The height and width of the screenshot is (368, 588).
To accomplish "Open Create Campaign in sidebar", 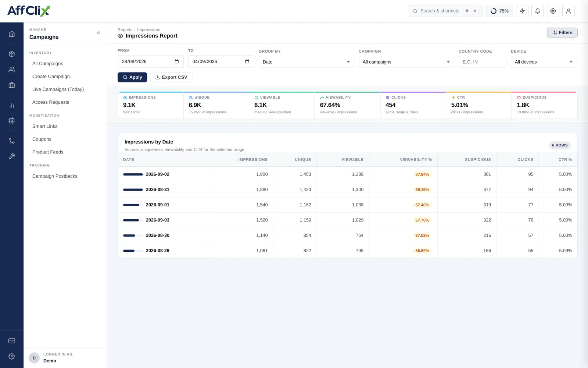I will (51, 77).
